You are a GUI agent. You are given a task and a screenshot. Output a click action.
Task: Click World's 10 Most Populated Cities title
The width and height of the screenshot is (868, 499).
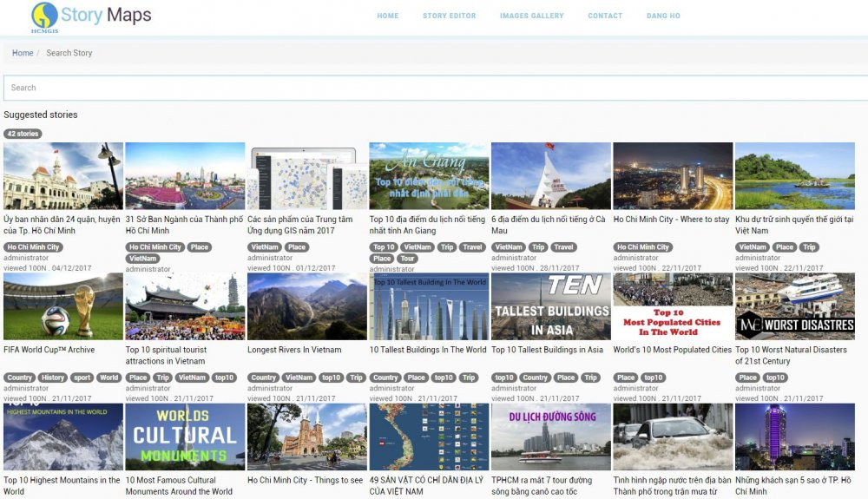coord(672,350)
